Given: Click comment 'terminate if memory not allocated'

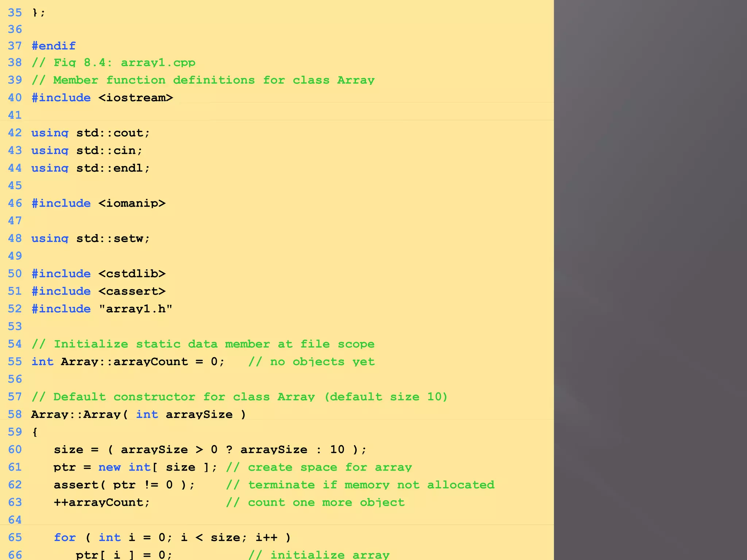Looking at the screenshot, I should (371, 485).
